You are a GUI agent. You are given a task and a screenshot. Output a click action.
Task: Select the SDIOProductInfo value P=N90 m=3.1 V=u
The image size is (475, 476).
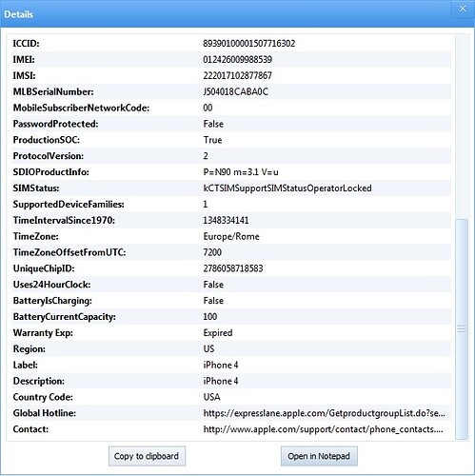point(241,172)
